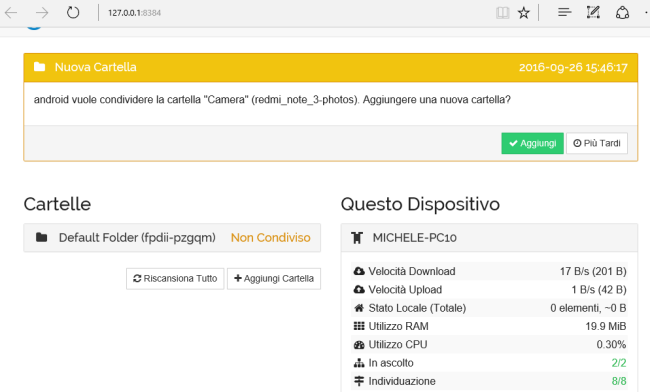Viewport: 650px width, 392px height.
Task: Click the Cartelle section heading
Action: coord(57,204)
